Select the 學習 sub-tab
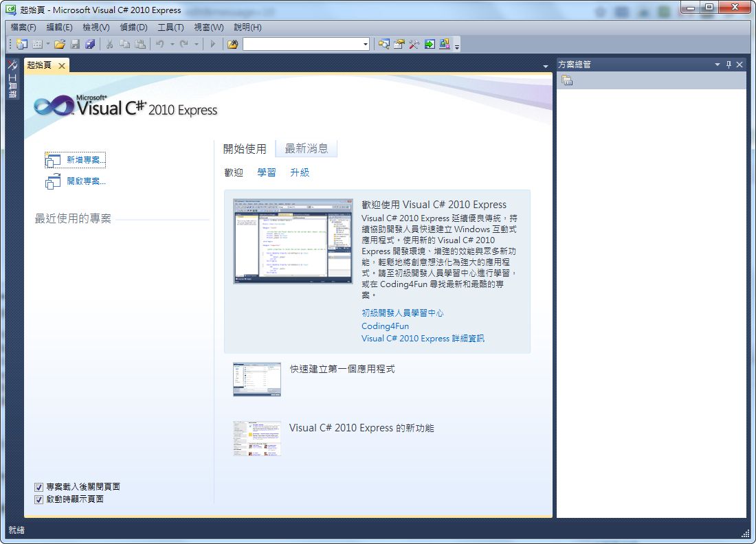The image size is (756, 544). coord(267,172)
